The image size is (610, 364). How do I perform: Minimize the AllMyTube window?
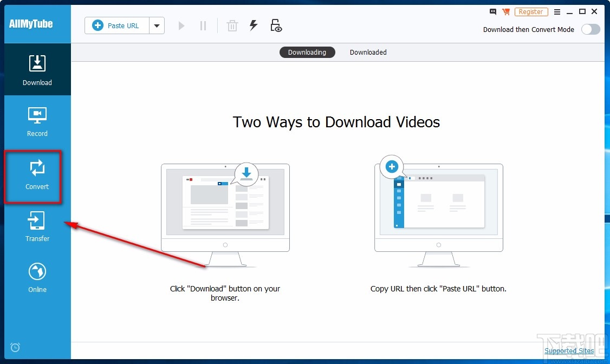coord(569,12)
